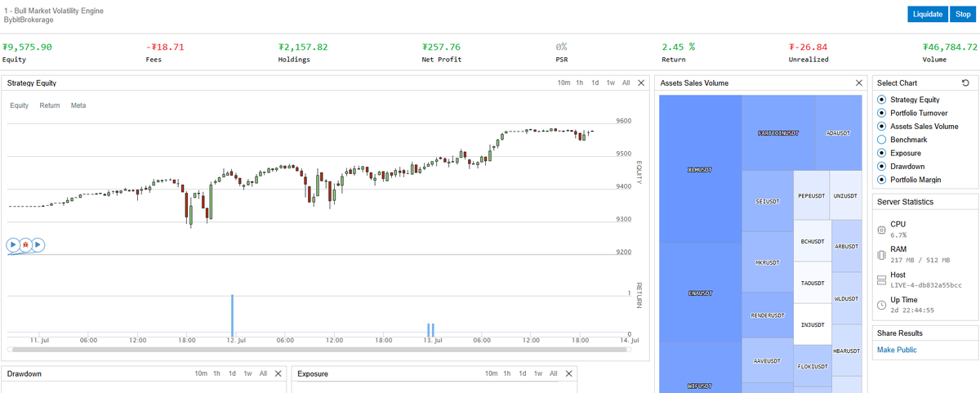Toggle the Portfolio Margin chart option
The image size is (980, 393).
pos(881,180)
